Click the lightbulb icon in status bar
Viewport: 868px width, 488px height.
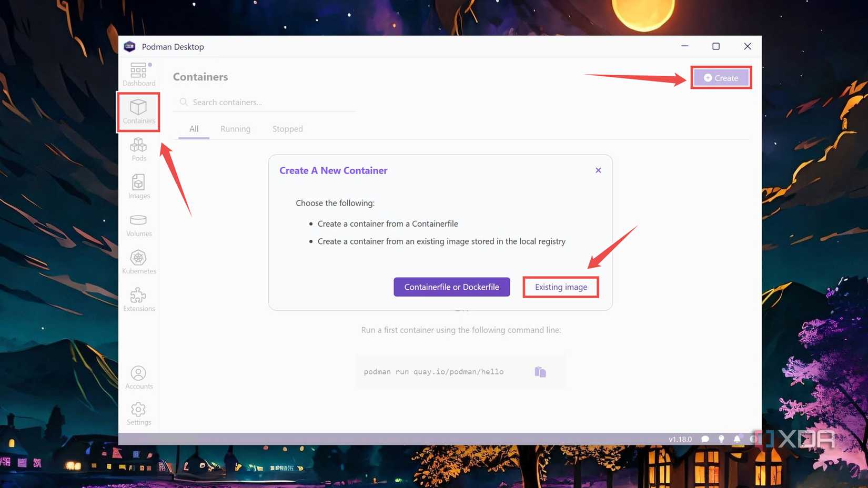coord(721,439)
